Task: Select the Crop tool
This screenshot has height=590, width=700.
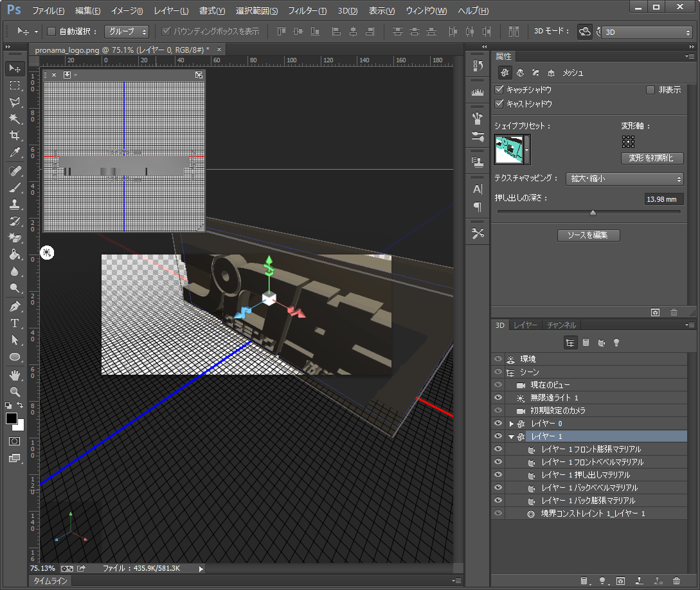Action: [x=15, y=136]
